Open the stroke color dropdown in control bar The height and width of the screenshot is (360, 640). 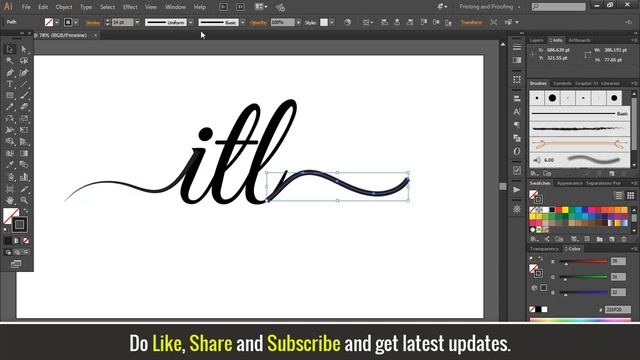[x=76, y=22]
